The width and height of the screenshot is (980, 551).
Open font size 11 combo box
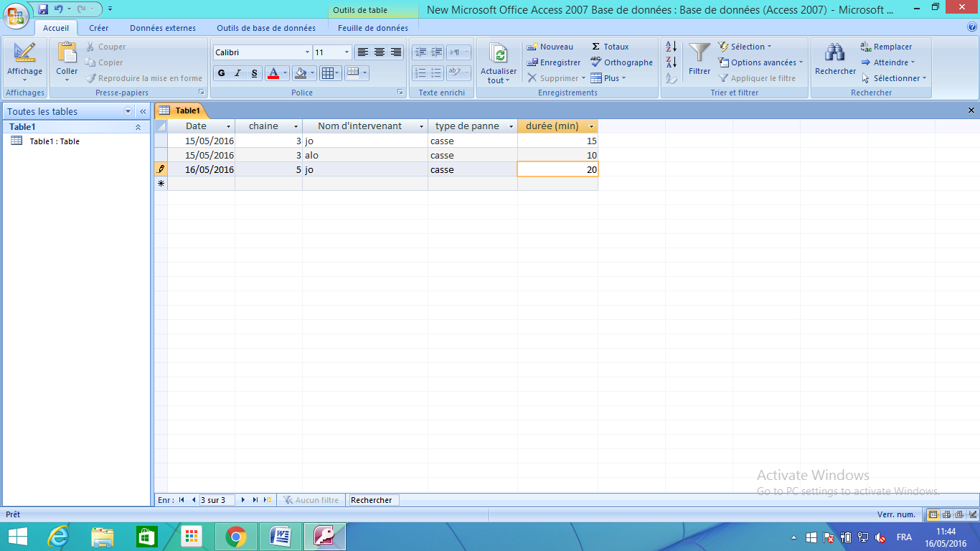pyautogui.click(x=332, y=52)
